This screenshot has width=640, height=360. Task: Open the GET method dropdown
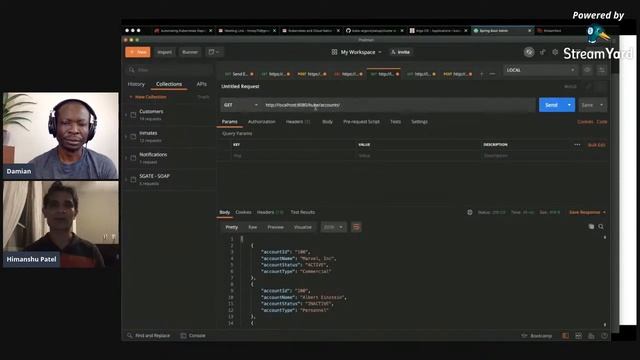click(240, 105)
